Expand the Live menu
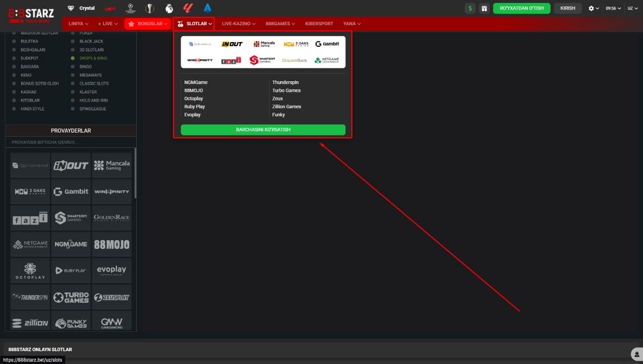Viewport: 643px width, 364px height. (x=108, y=24)
